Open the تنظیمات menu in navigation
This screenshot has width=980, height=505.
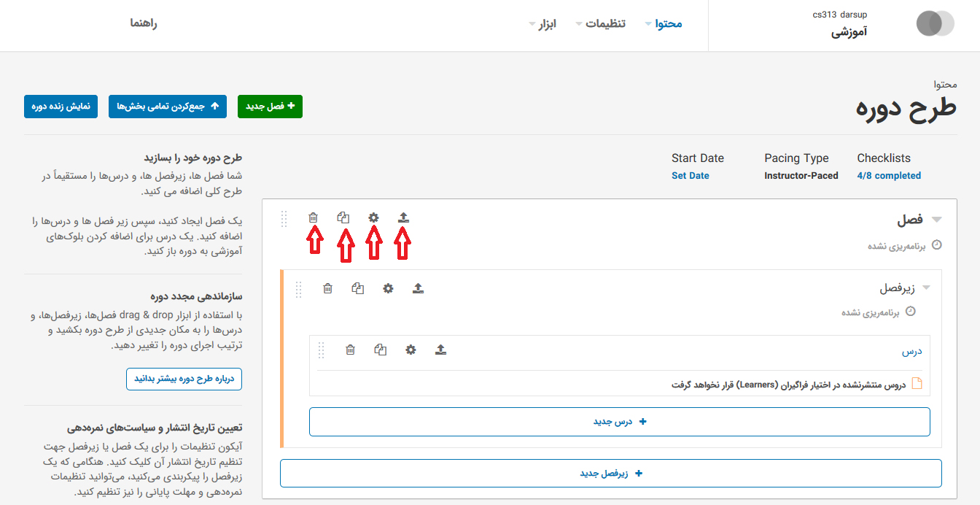600,23
